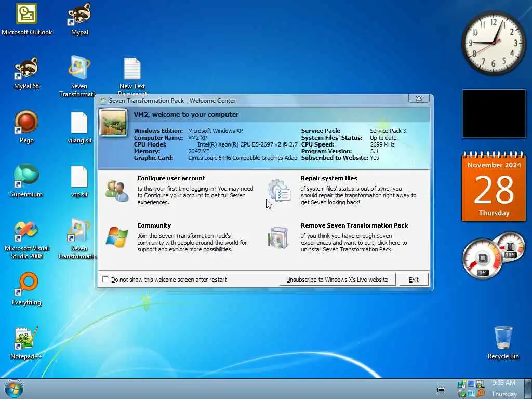This screenshot has height=399, width=532.
Task: Click Unsubscribe to Windows X's Live website
Action: point(337,280)
